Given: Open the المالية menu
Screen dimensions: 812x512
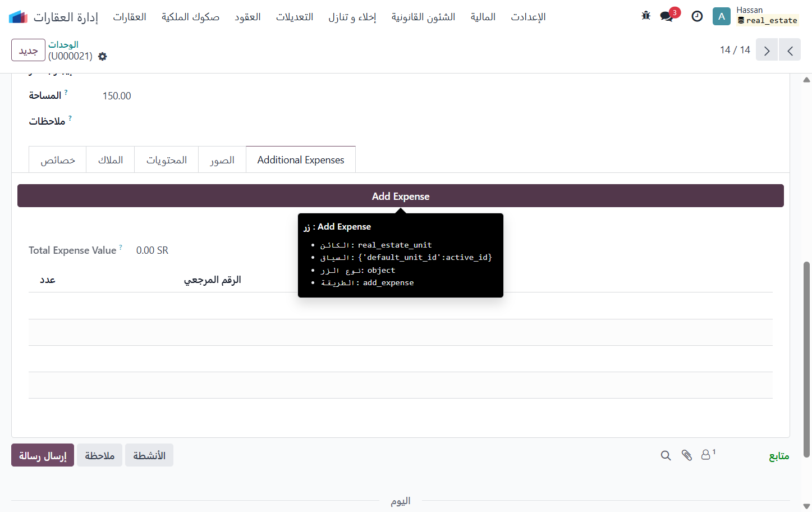Looking at the screenshot, I should tap(483, 17).
